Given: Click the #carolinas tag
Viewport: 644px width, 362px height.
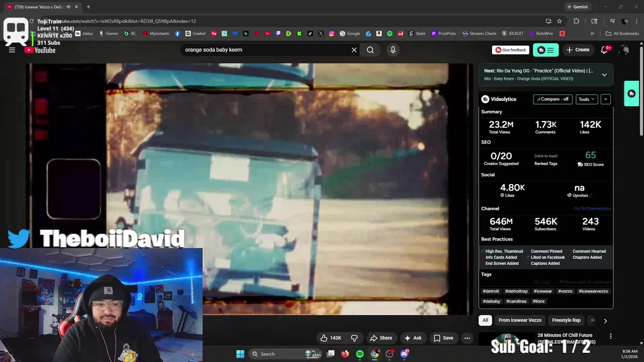Looking at the screenshot, I should point(516,301).
